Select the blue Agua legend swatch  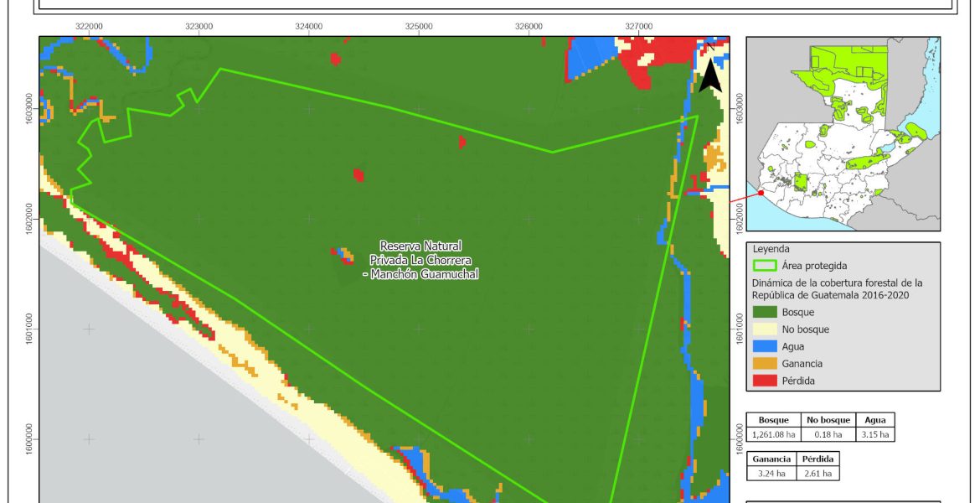coord(766,346)
